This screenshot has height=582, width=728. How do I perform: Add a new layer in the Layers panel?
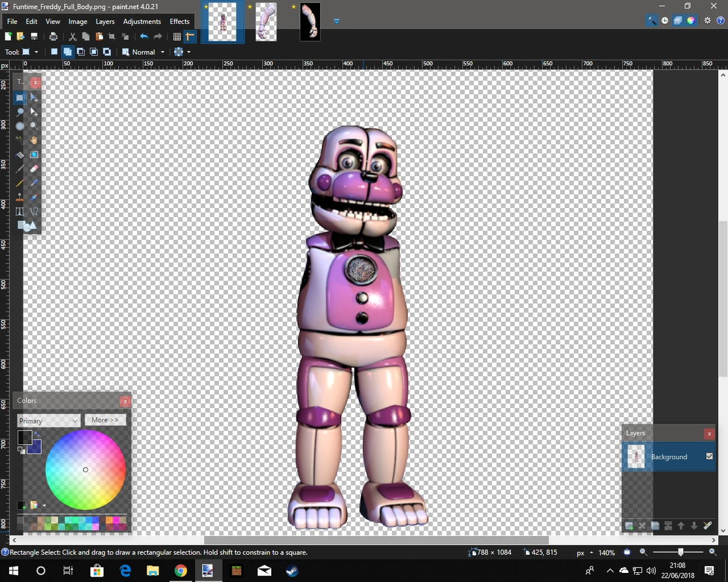[x=629, y=525]
